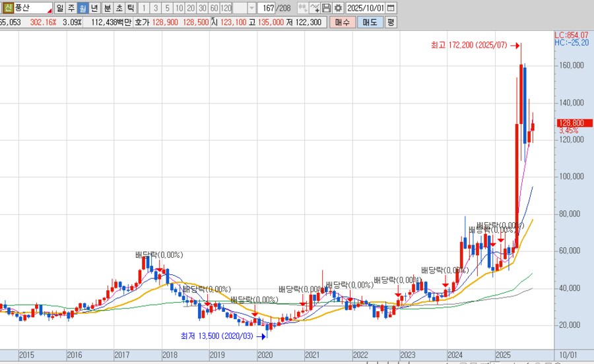Select minute (분) chart mode
This screenshot has width=594, height=364.
107,9
